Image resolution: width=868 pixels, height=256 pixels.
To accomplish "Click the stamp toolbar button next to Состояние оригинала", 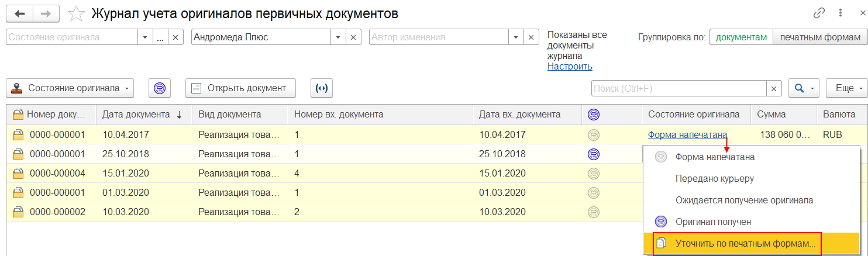I will pyautogui.click(x=159, y=88).
